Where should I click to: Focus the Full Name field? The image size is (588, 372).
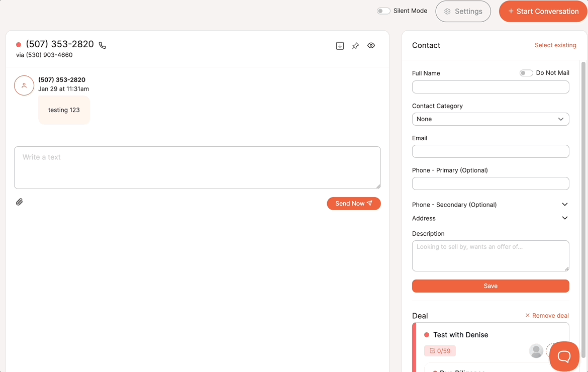point(491,87)
